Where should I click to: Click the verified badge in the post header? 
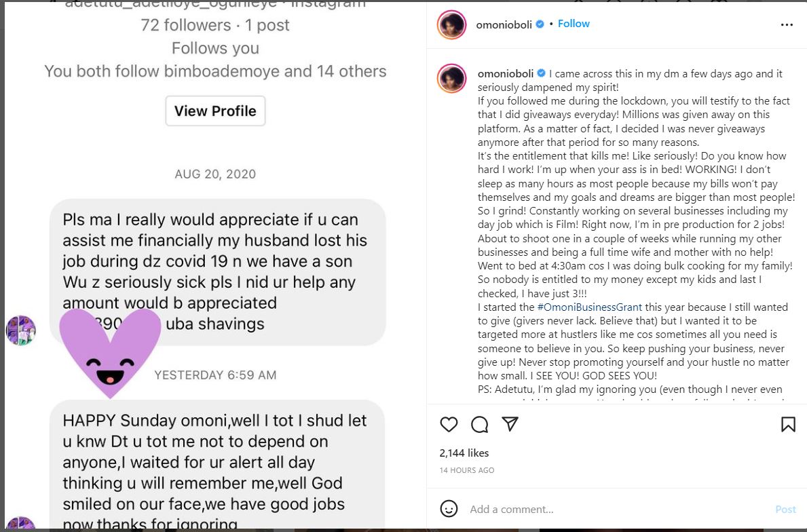pyautogui.click(x=540, y=24)
